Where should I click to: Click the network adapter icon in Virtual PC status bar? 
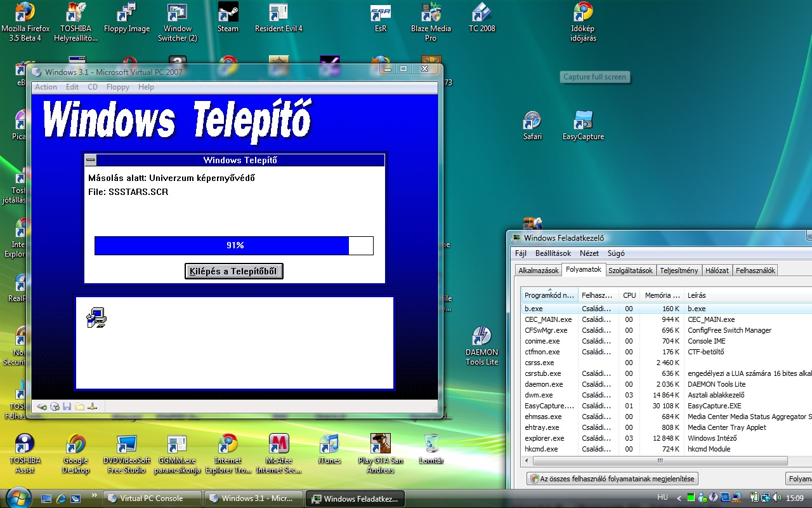click(x=92, y=406)
